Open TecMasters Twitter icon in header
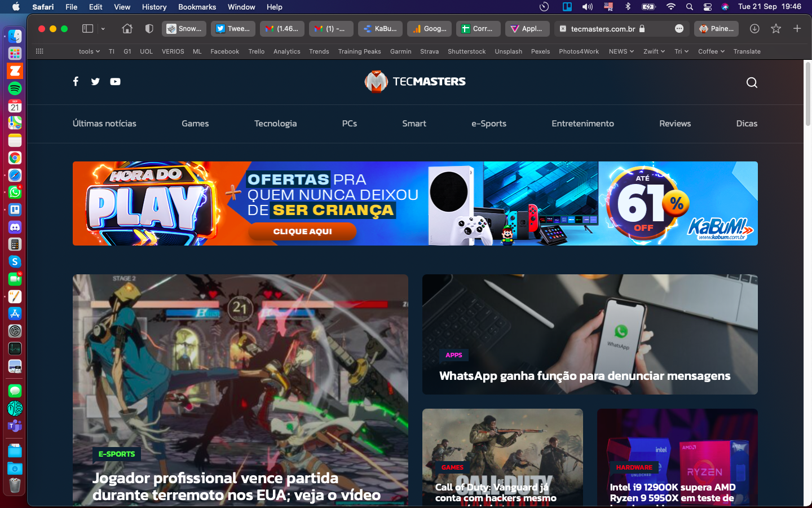The height and width of the screenshot is (508, 812). (95, 81)
